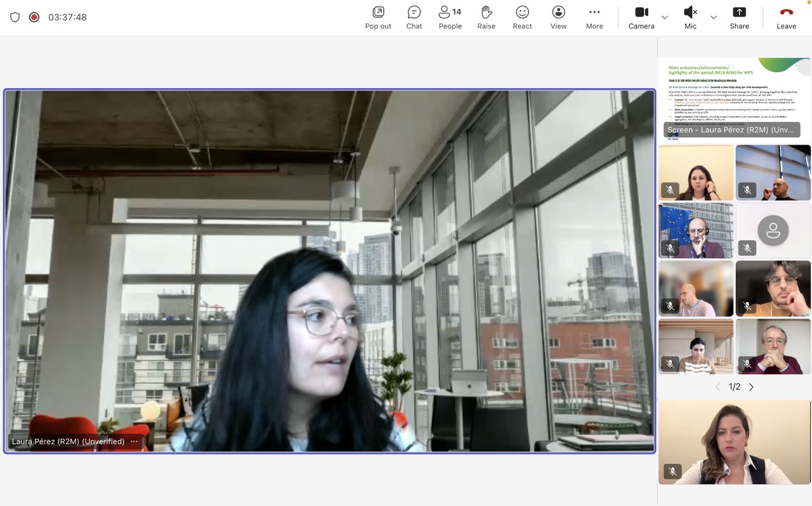Open the More actions menu

[x=594, y=17]
